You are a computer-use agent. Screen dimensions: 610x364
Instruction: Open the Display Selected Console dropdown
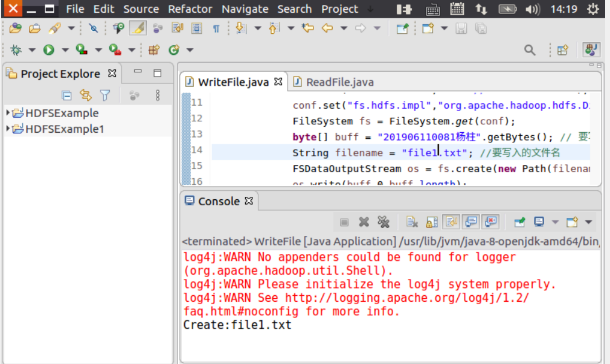(x=554, y=222)
